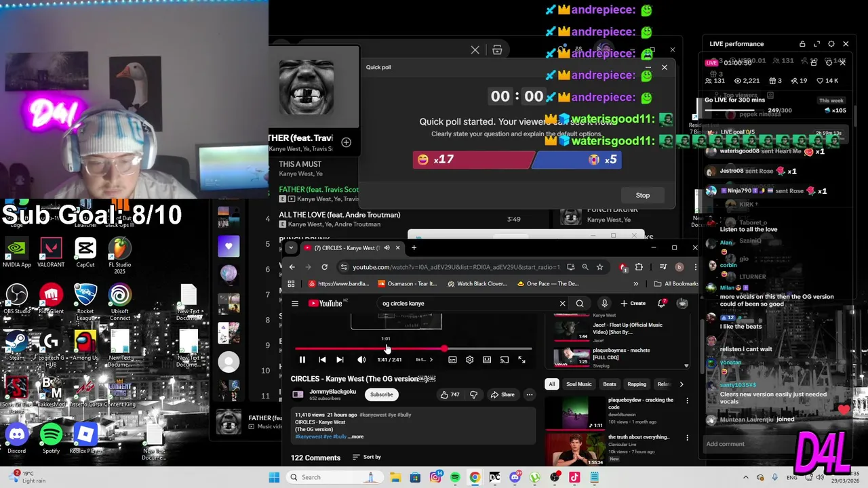Open YouTube Create menu
The height and width of the screenshot is (488, 868).
click(x=633, y=304)
